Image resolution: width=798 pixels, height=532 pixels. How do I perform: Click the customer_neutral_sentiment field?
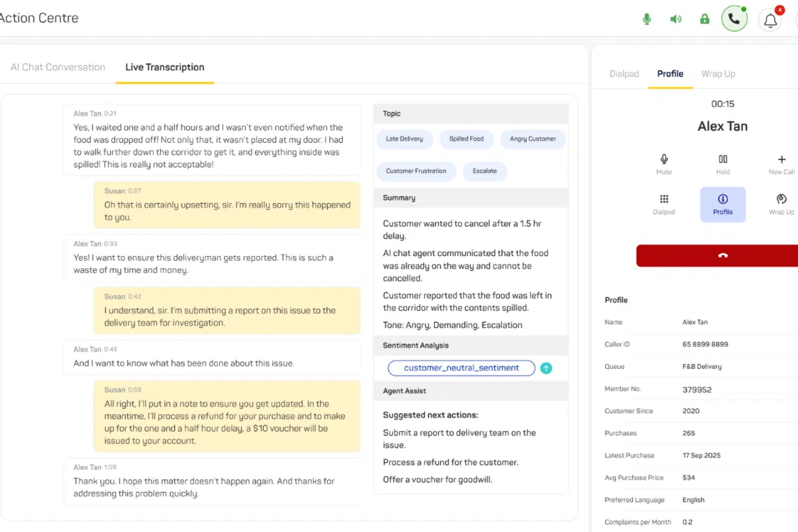coord(461,368)
